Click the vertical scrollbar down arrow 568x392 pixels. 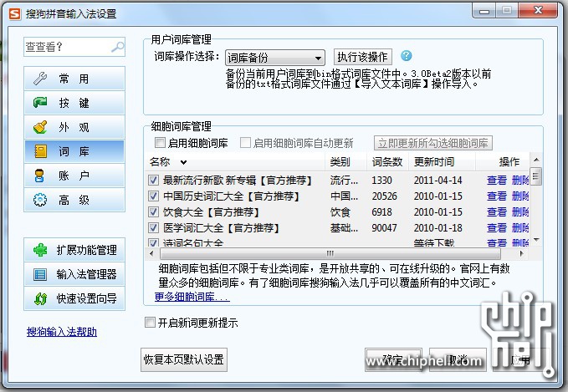coord(536,240)
